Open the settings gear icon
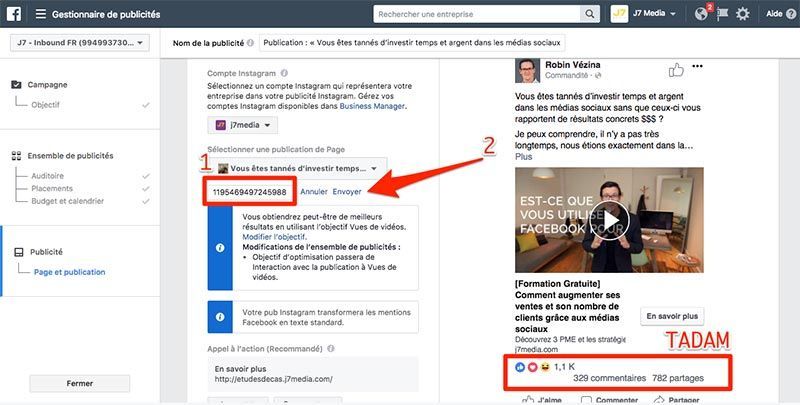This screenshot has height=405, width=800. [x=742, y=14]
